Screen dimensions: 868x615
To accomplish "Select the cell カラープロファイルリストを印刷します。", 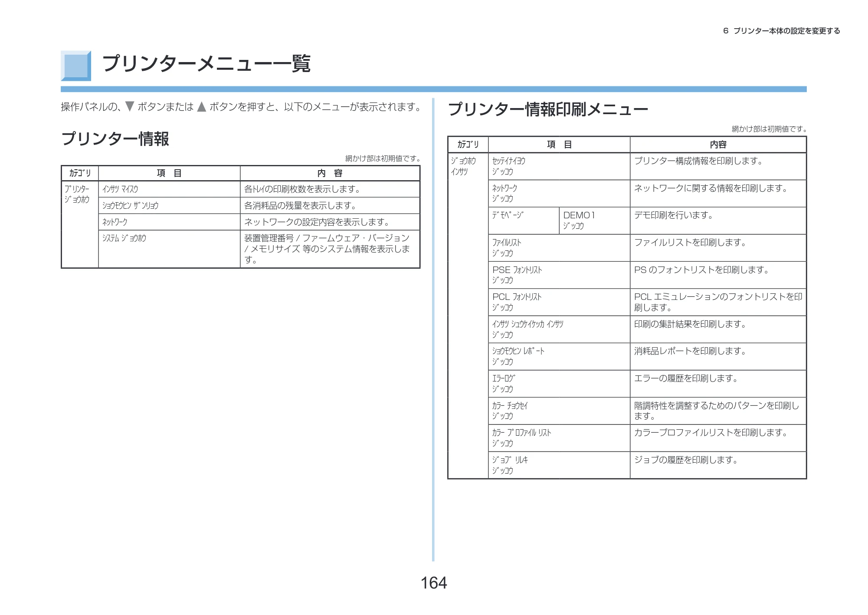I will (718, 438).
